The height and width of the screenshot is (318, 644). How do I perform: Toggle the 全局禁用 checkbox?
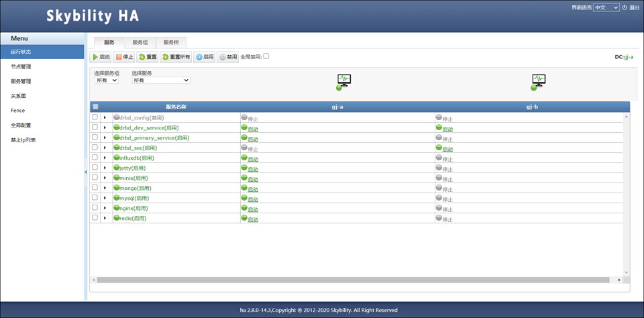[266, 56]
